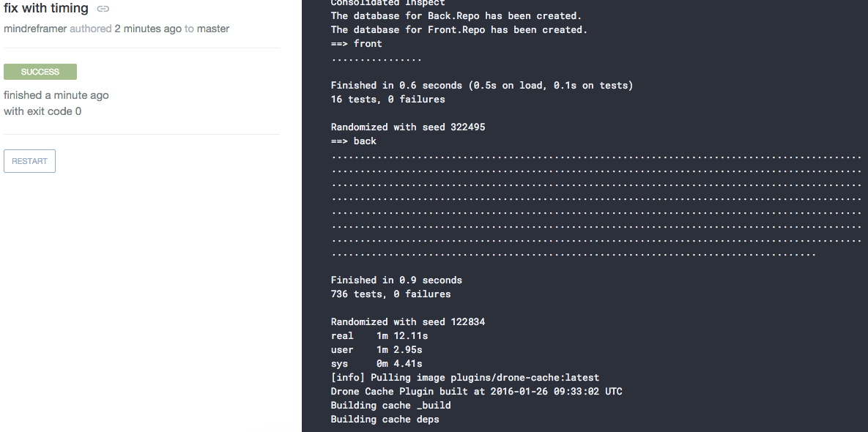Screen dimensions: 868x432
Task: Click the 'Pulling image plugins/drone-cache:latest' line
Action: pos(465,378)
